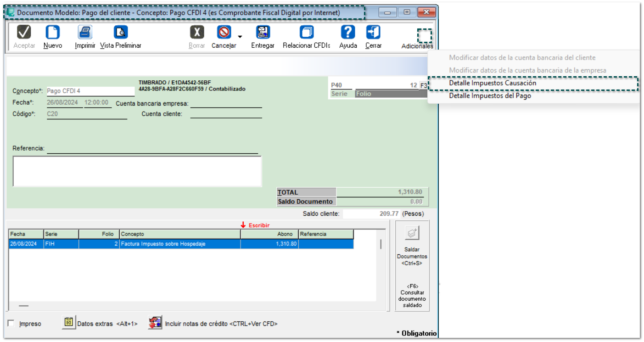Toggle the Impreso checkbox
Image resolution: width=644 pixels, height=342 pixels.
click(x=11, y=324)
